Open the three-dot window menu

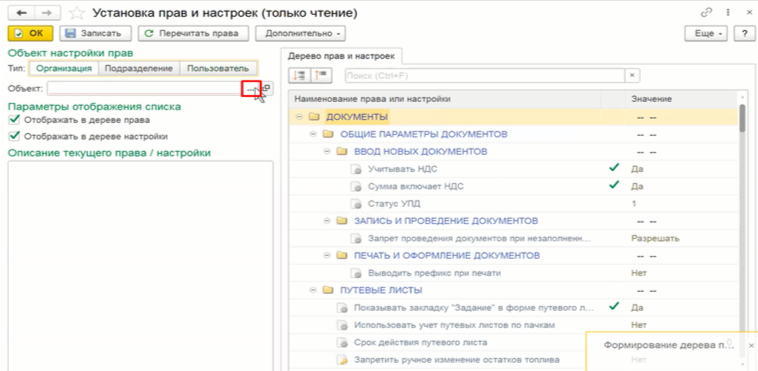(x=727, y=13)
